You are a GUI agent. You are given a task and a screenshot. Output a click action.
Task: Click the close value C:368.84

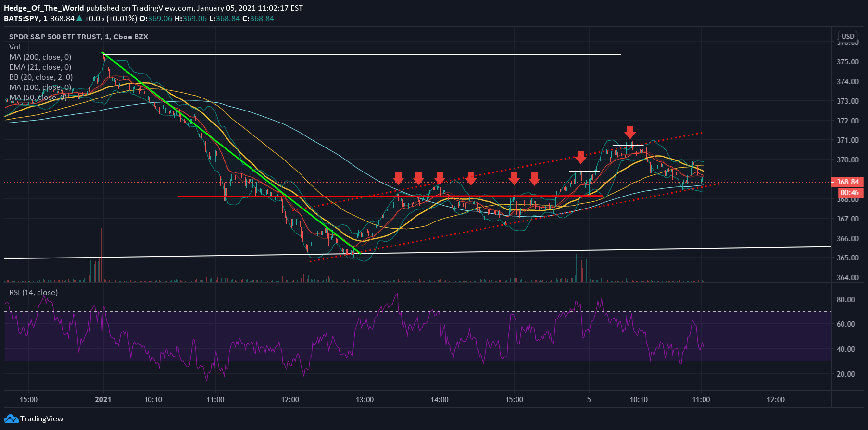click(x=258, y=18)
